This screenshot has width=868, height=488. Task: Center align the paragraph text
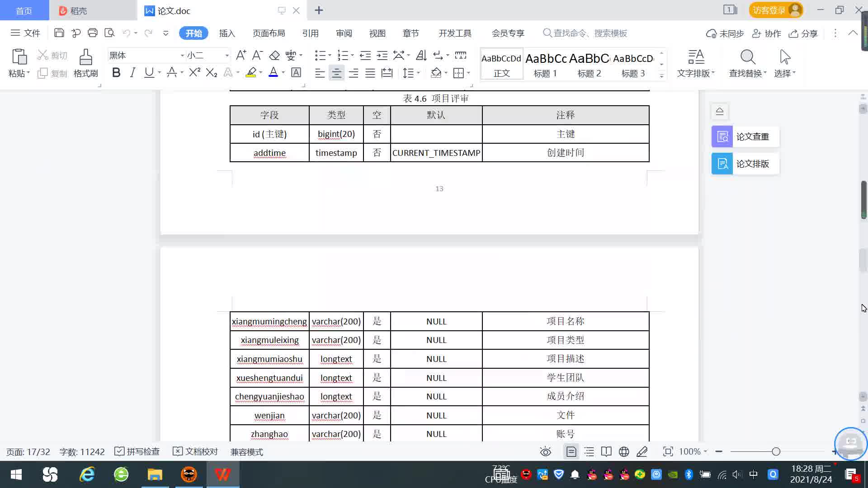pyautogui.click(x=336, y=73)
